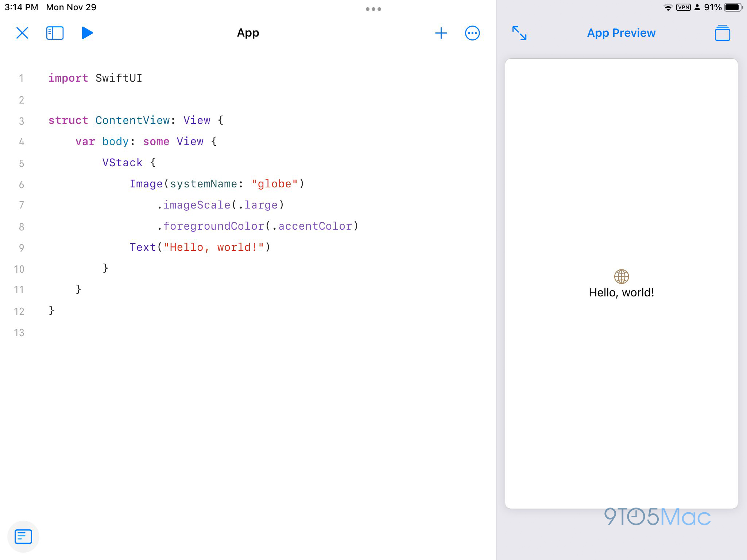Click line number 9 in the gutter
Viewport: 747px width, 560px height.
coord(21,248)
